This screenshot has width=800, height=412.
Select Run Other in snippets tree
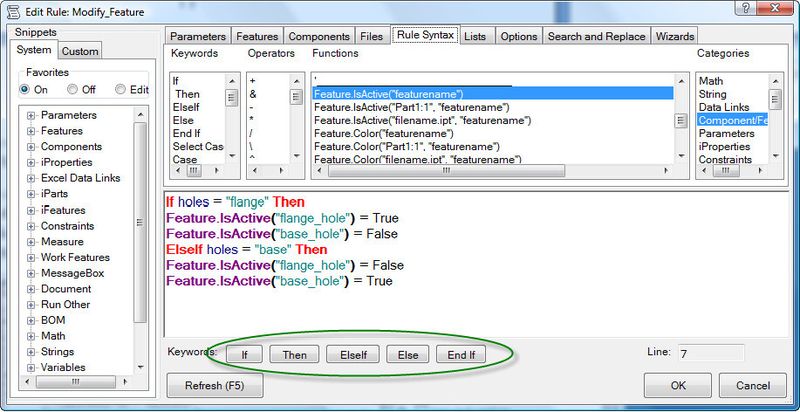point(65,305)
